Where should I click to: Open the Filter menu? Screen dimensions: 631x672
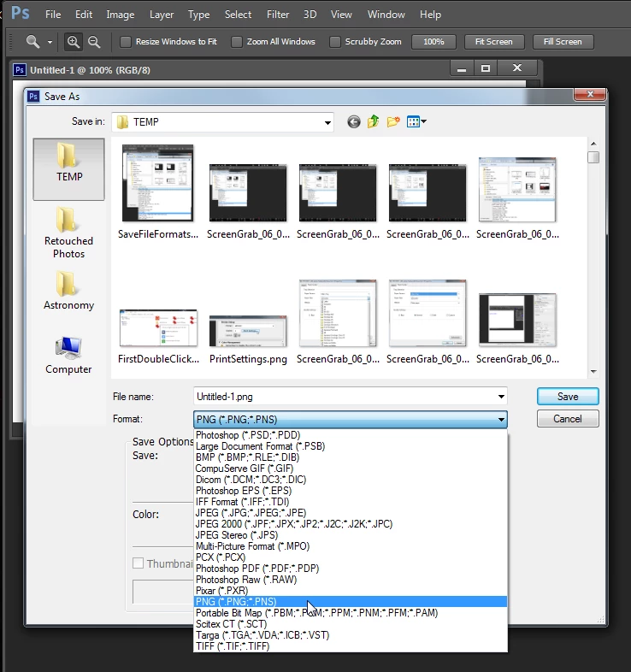pyautogui.click(x=278, y=15)
